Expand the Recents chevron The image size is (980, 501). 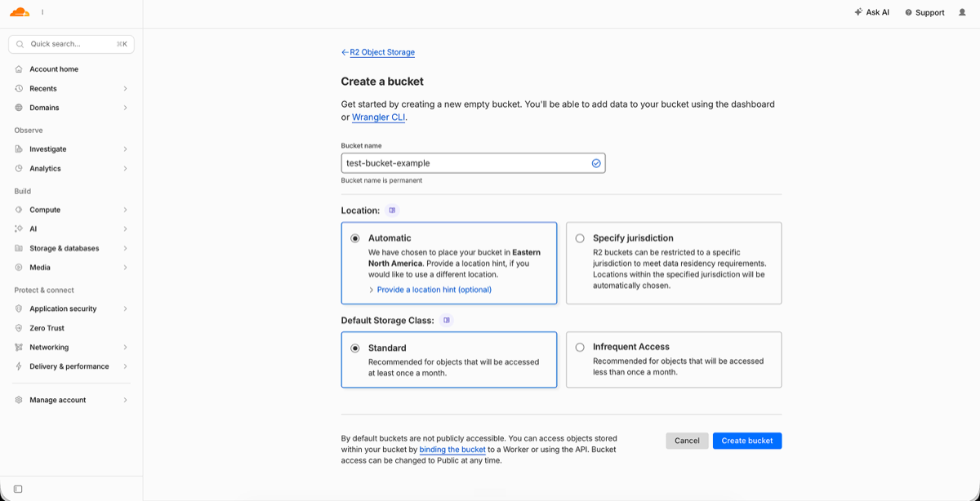coord(125,88)
